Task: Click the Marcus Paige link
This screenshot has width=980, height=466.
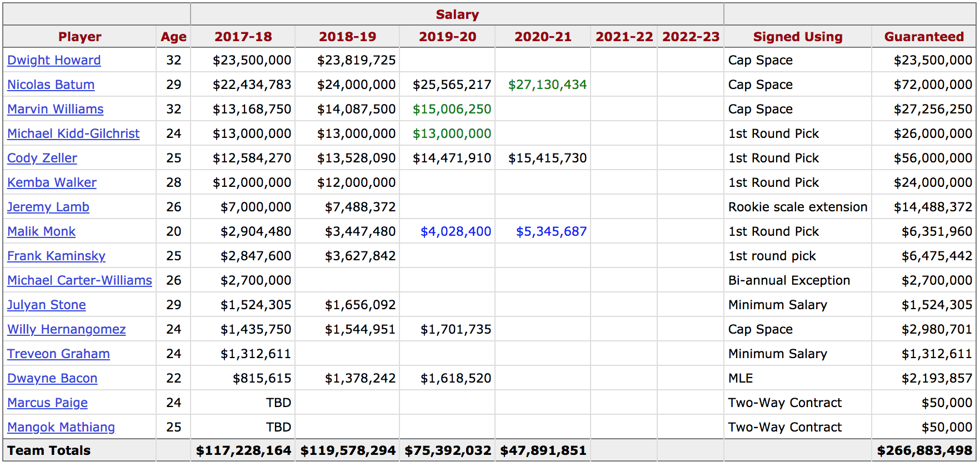Action: pyautogui.click(x=47, y=403)
